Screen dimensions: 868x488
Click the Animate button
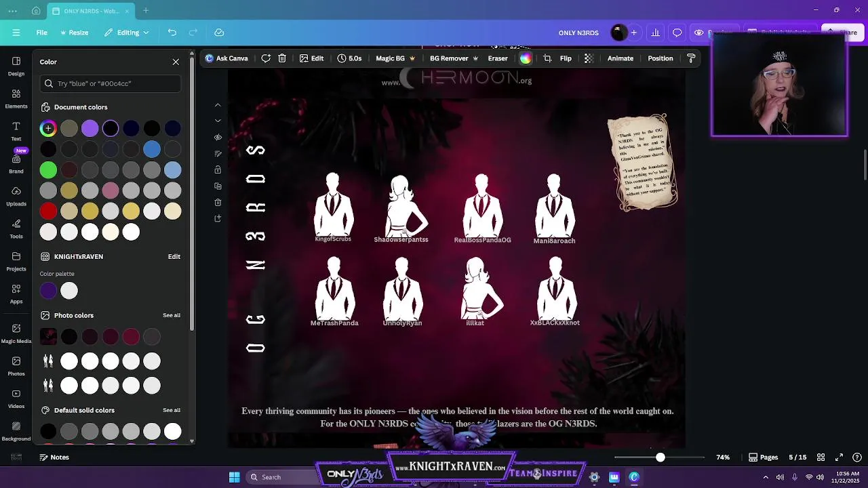coord(620,58)
